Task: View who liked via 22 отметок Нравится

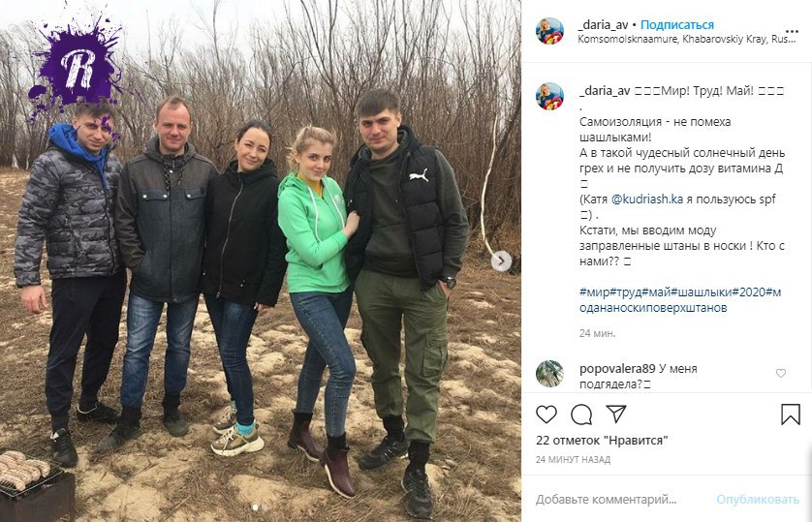Action: 601,441
